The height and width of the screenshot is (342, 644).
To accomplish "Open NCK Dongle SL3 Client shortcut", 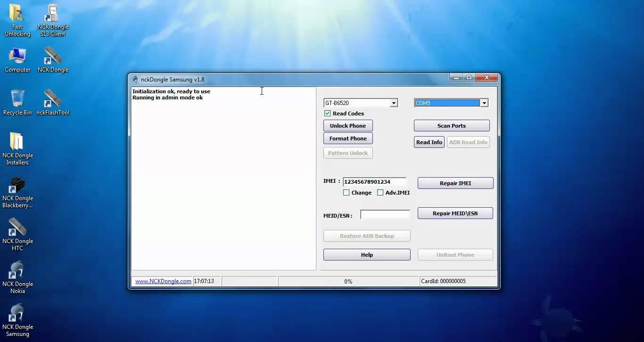I will pos(53,20).
